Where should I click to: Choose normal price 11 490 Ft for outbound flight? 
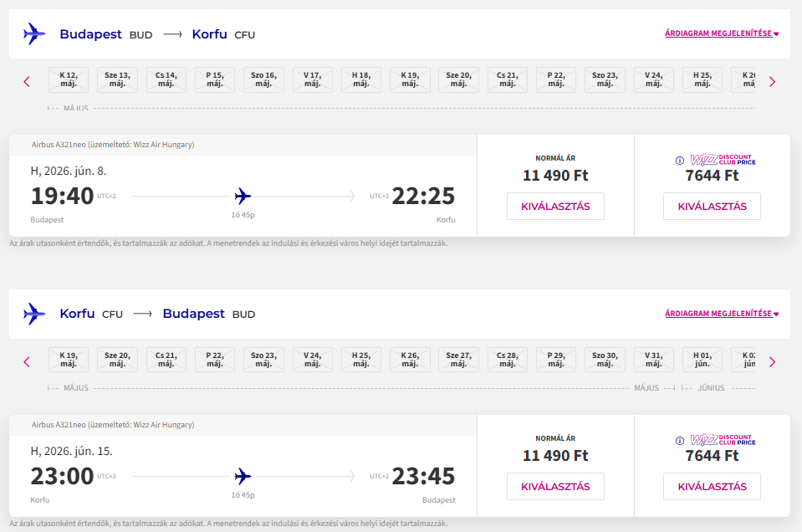555,207
